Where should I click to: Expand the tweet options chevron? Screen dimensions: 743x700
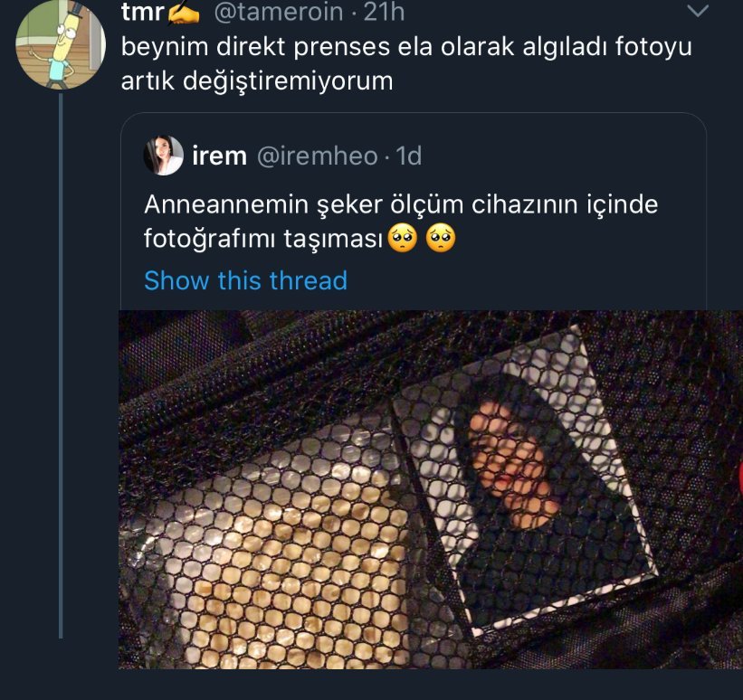[698, 12]
